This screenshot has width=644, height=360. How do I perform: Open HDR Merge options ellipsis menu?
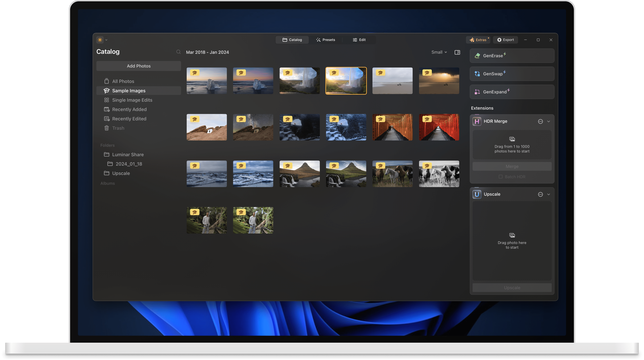point(541,121)
